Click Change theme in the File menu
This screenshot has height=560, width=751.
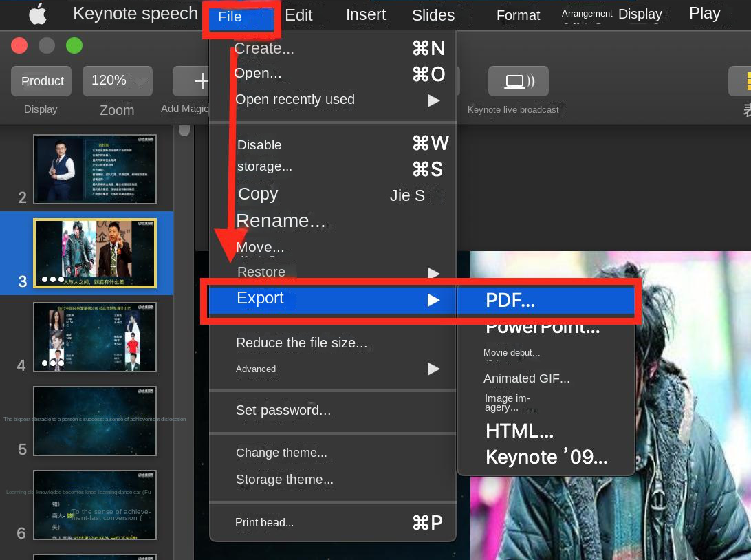coord(281,453)
